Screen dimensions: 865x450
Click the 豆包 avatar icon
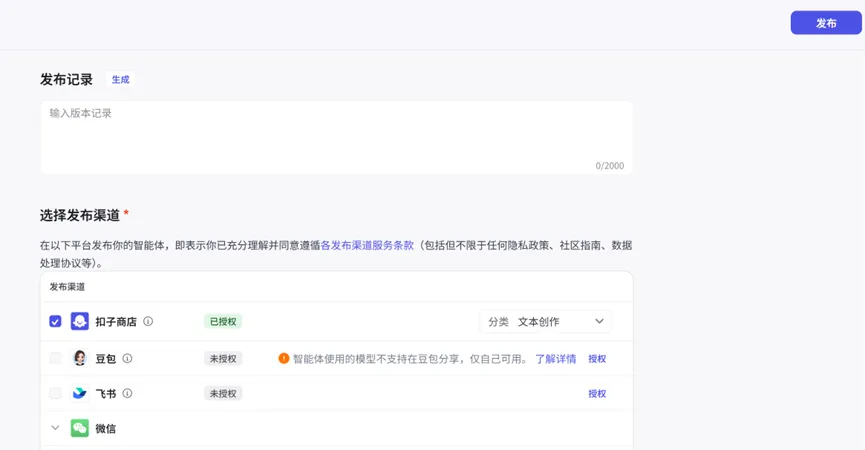[x=80, y=358]
